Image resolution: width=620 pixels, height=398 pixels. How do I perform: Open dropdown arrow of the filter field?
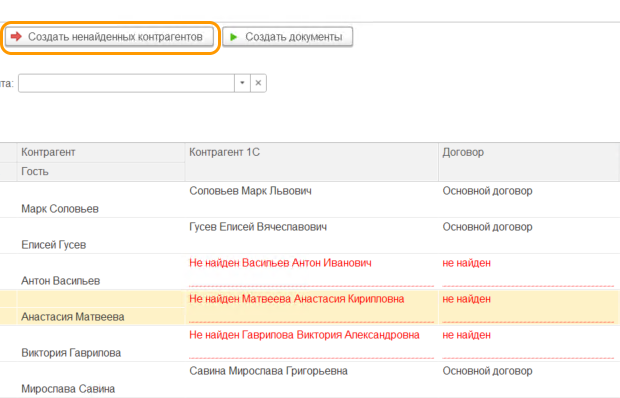242,83
